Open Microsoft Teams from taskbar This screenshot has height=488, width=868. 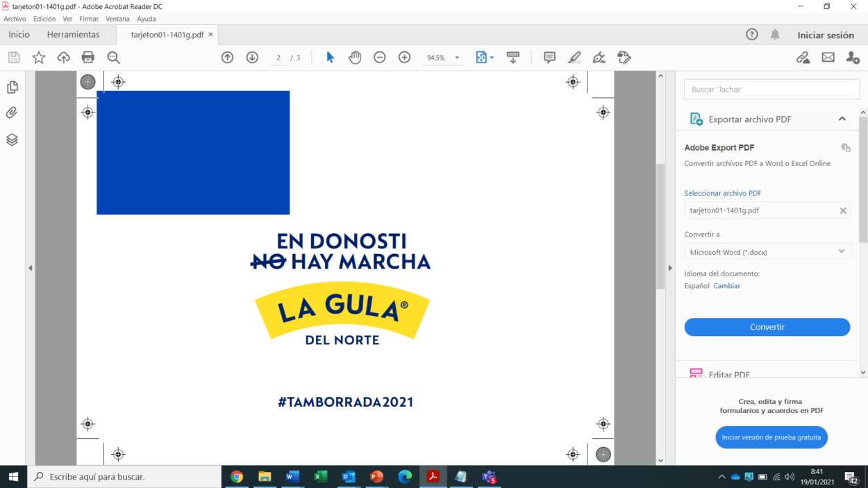click(x=490, y=477)
